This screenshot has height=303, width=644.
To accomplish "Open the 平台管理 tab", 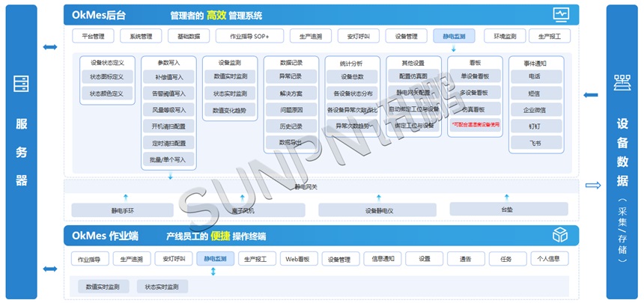I will pyautogui.click(x=94, y=36).
